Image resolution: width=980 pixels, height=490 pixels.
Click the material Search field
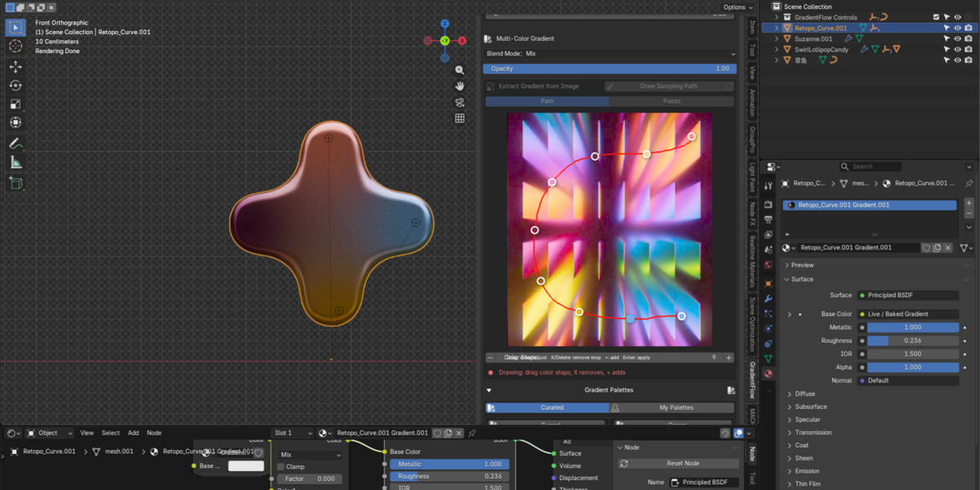coord(902,167)
